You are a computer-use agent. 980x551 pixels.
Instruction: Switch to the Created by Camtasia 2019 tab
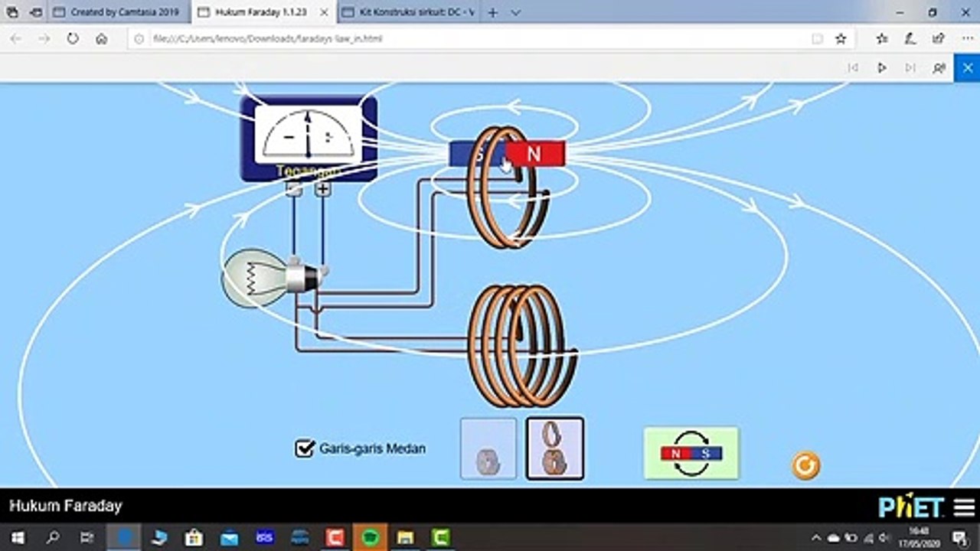pos(119,12)
